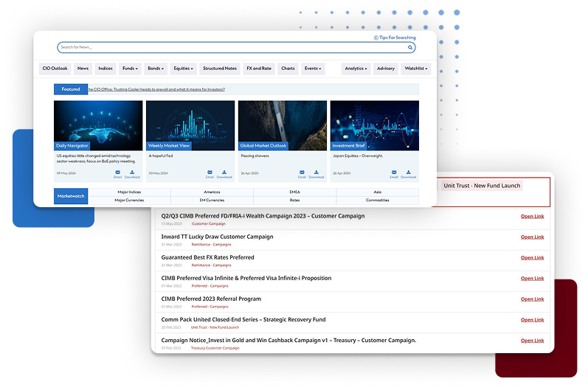Expand the Analytics dropdown
This screenshot has height=390, width=588.
click(356, 69)
